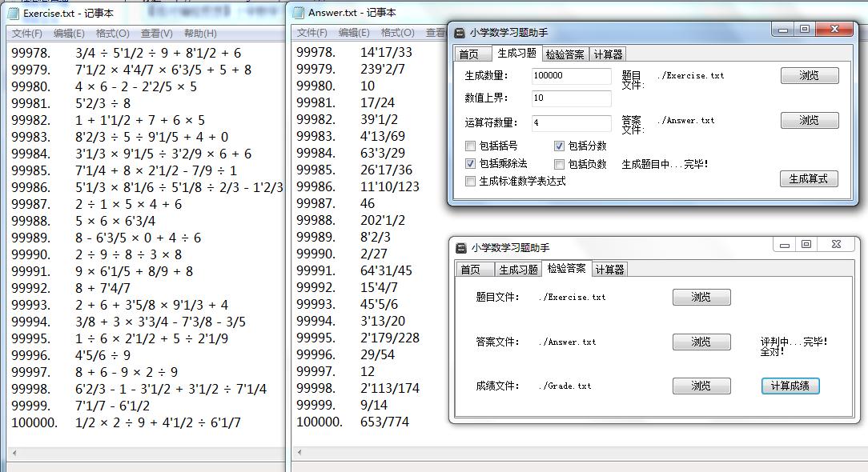
Task: Enable the 包括括号 checkbox
Action: 471,146
